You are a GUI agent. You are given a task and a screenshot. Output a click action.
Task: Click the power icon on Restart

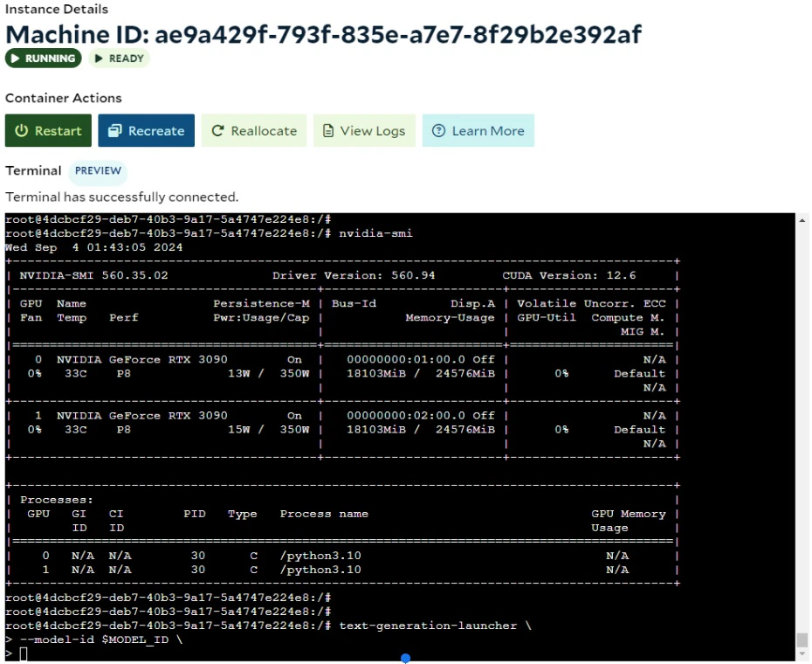pyautogui.click(x=21, y=131)
